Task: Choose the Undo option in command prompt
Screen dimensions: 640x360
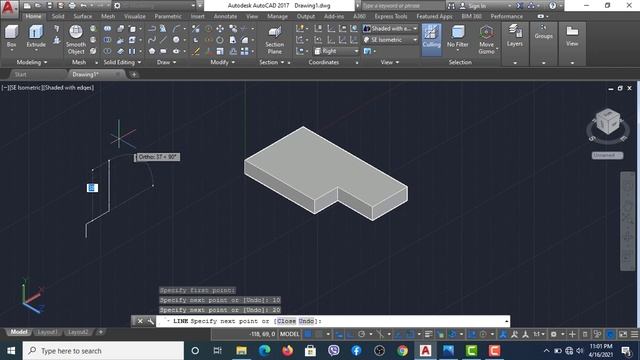Action: pos(306,321)
